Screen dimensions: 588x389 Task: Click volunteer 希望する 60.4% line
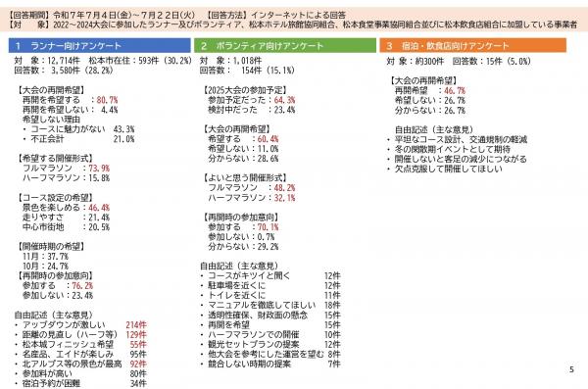(243, 139)
